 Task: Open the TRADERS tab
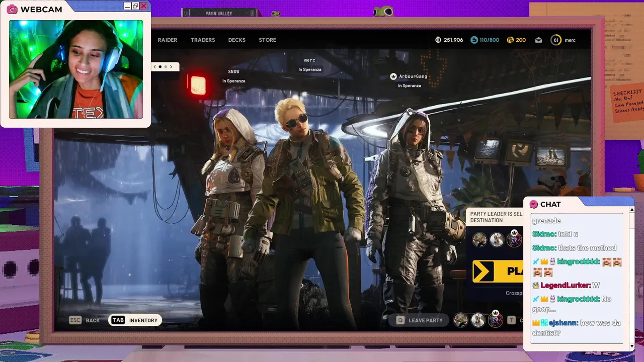203,40
